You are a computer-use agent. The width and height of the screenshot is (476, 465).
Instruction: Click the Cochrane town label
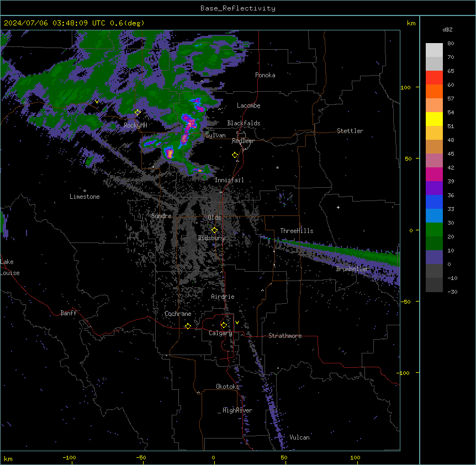(x=178, y=314)
